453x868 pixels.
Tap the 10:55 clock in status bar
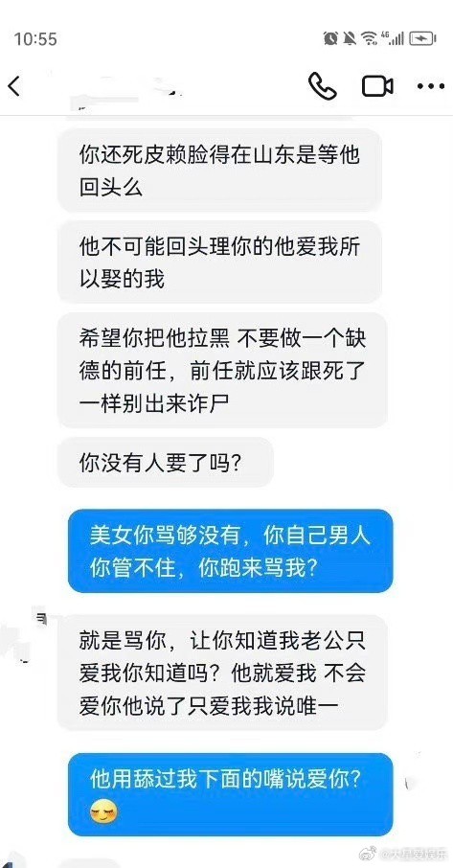coord(35,38)
